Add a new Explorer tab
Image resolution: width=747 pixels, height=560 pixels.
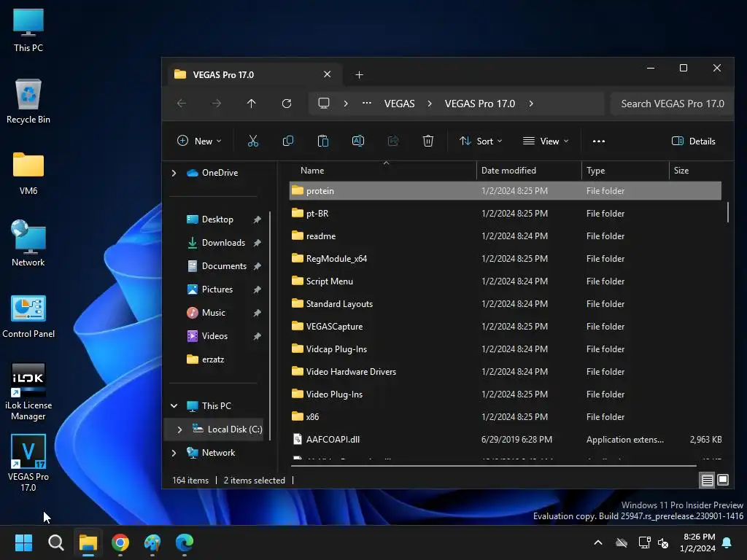(x=359, y=75)
